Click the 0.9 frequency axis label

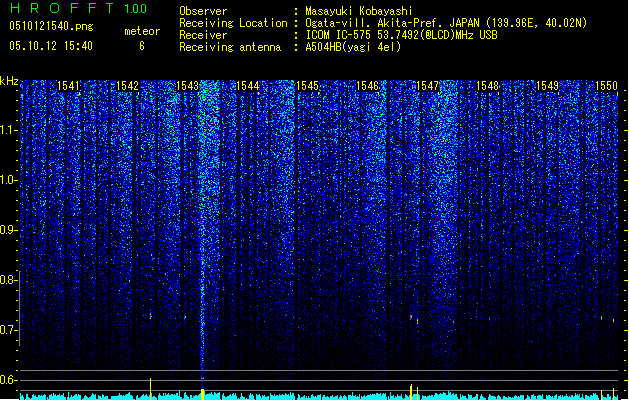tap(9, 230)
